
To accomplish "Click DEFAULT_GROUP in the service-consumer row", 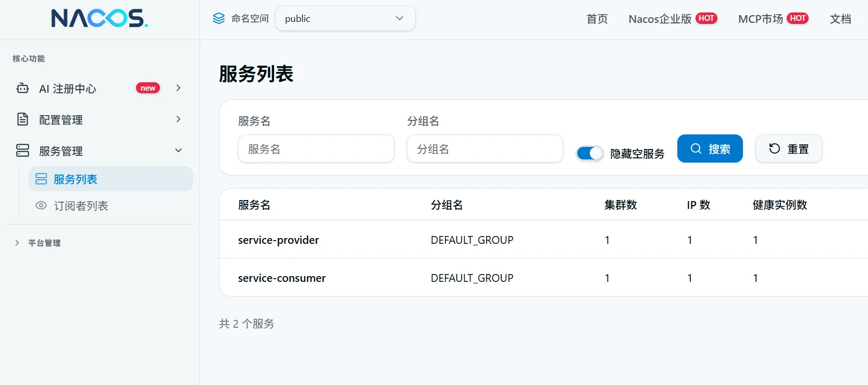I will tap(472, 278).
